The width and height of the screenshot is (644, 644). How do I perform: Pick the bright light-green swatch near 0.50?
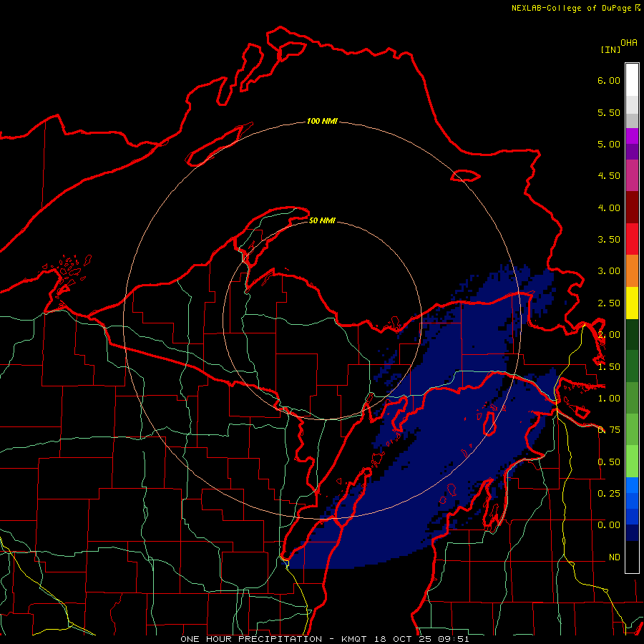(x=632, y=462)
